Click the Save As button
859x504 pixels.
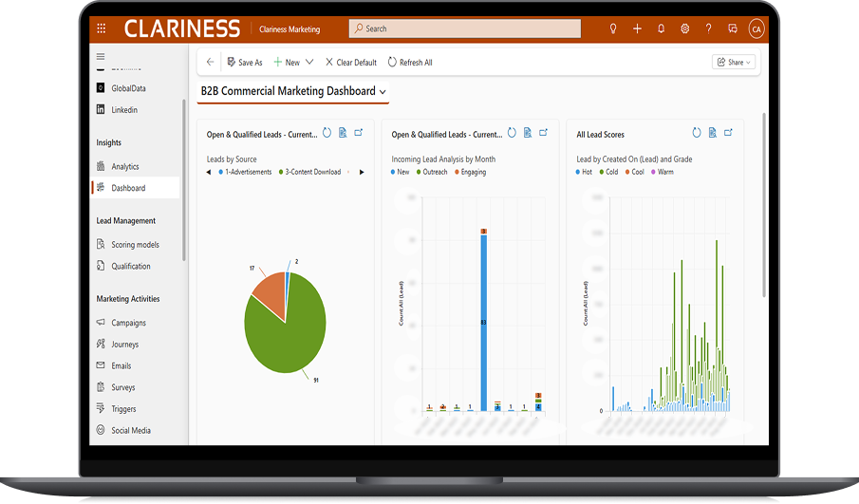pos(245,63)
